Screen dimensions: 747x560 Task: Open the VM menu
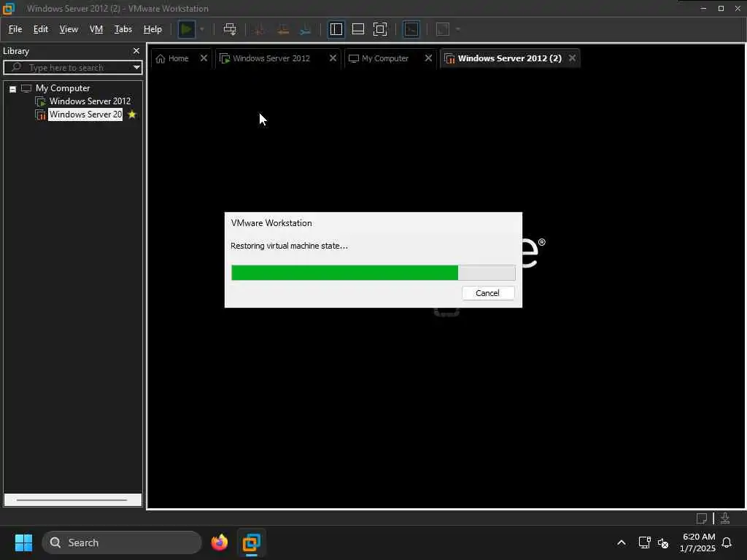(x=96, y=29)
